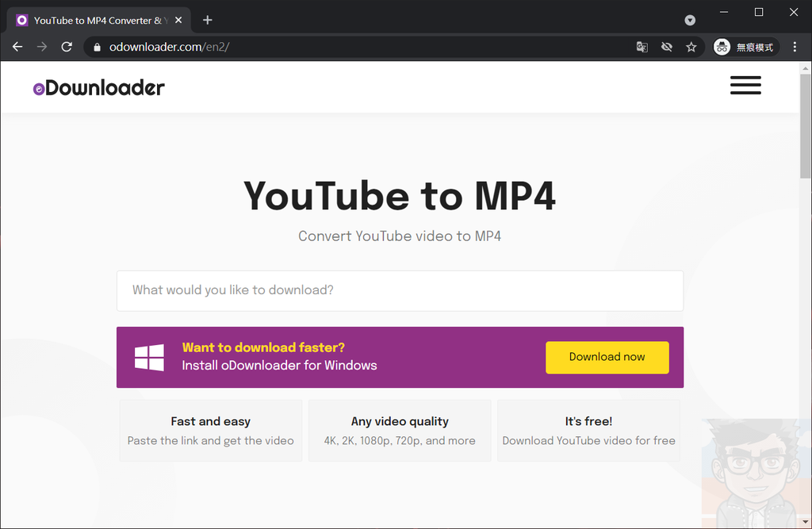Click 'Convert YouTube video to MP4' subtitle
Viewport: 812px width, 529px height.
click(400, 236)
